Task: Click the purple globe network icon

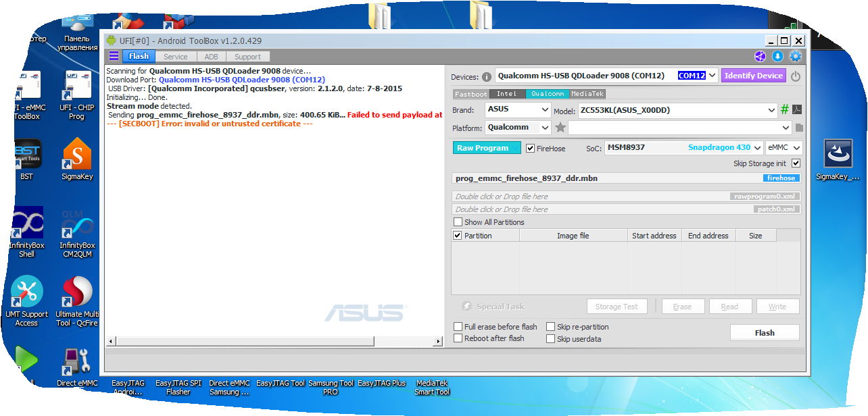Action: [760, 57]
